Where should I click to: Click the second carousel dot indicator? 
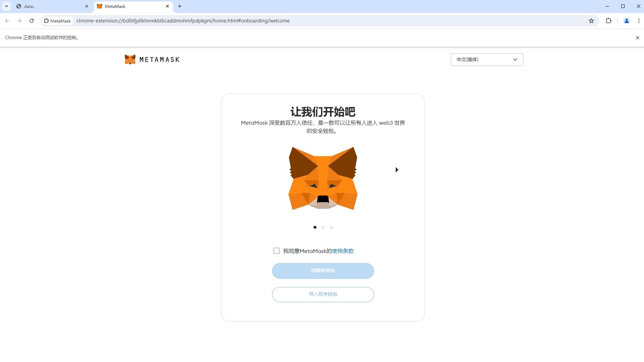coord(323,227)
